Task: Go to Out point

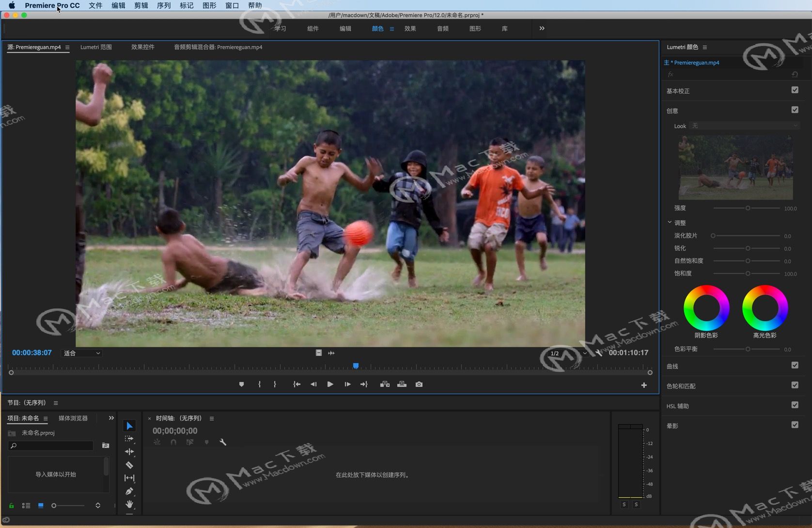Action: (x=364, y=384)
